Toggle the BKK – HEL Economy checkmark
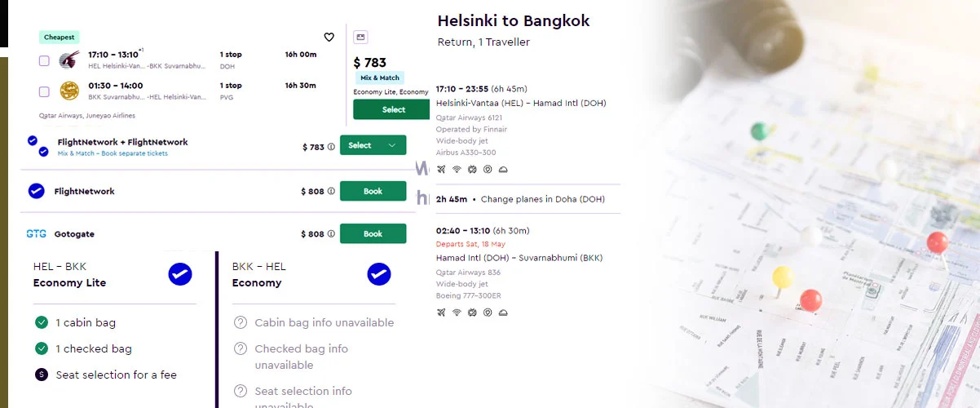980x408 pixels. (x=378, y=274)
